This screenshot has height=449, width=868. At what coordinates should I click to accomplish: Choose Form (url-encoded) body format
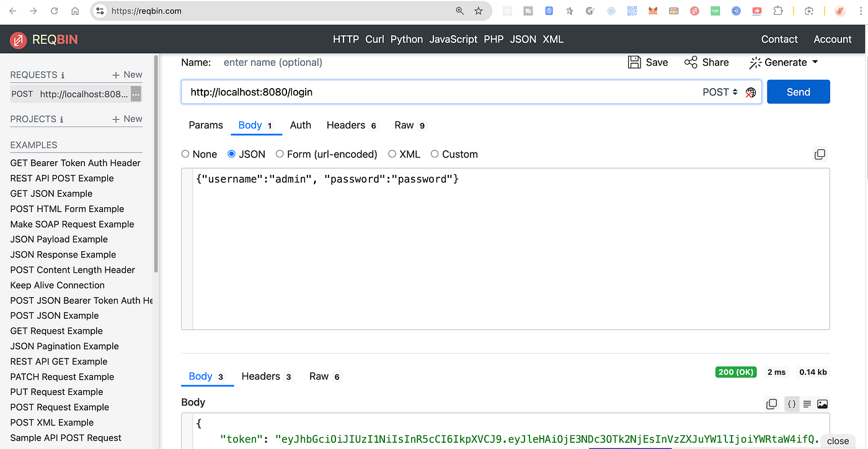[280, 154]
